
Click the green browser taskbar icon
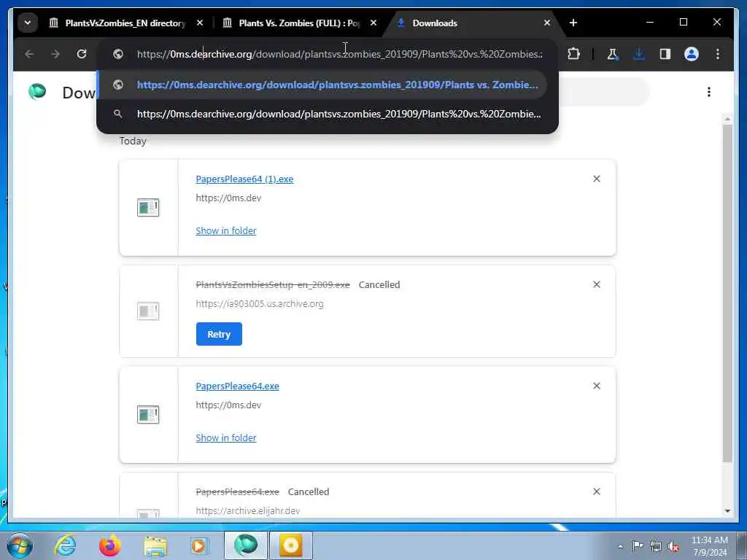(x=245, y=545)
